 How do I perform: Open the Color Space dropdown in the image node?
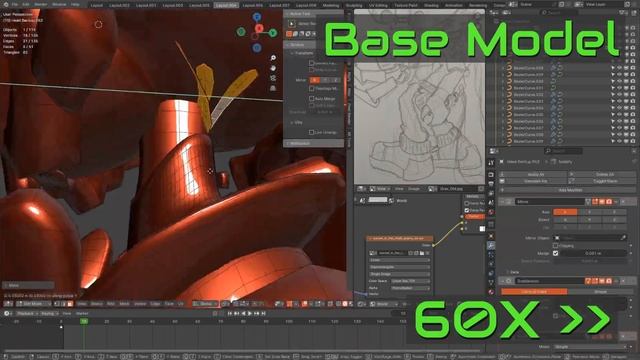(x=410, y=281)
